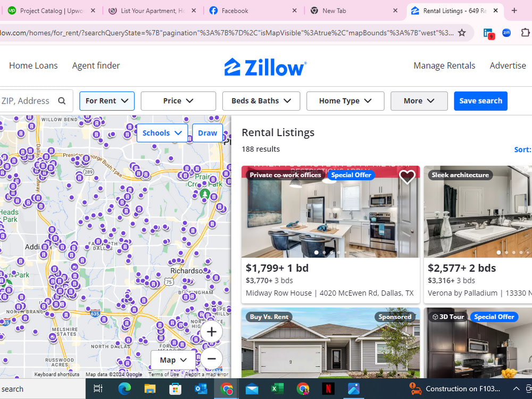The width and height of the screenshot is (532, 399).
Task: Click the Save search button
Action: [x=480, y=101]
